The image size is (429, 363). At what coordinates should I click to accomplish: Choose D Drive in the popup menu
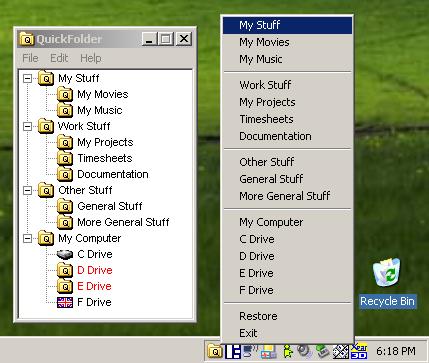coord(287,256)
